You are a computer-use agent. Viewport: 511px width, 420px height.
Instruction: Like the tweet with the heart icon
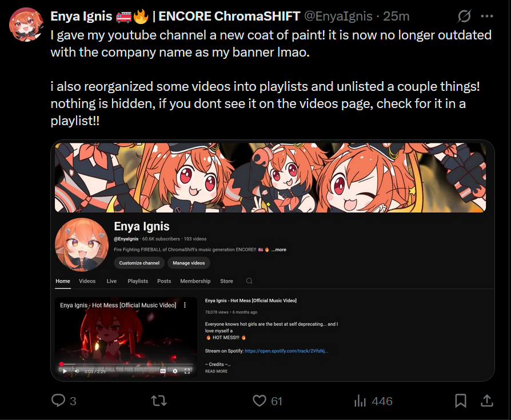click(x=260, y=401)
